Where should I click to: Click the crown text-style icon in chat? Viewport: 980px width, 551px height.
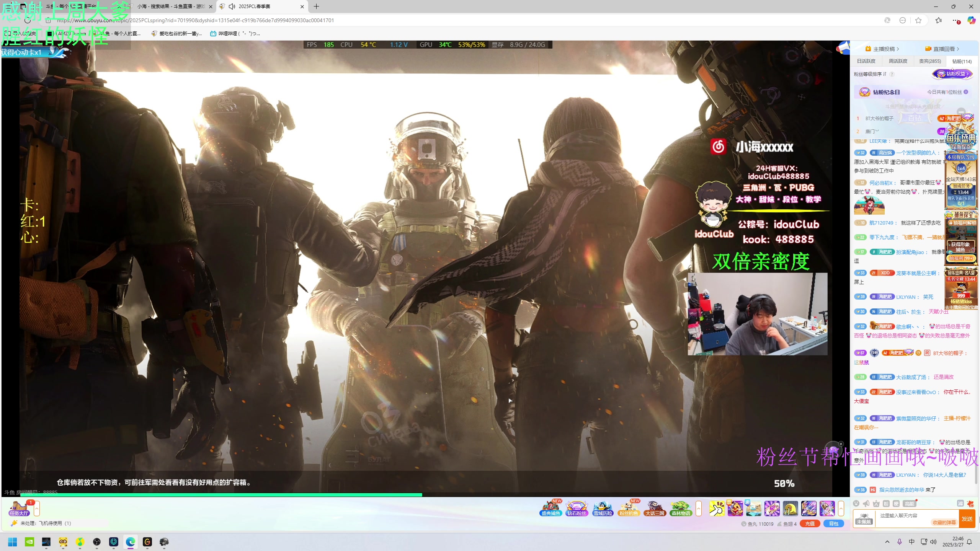point(876,504)
